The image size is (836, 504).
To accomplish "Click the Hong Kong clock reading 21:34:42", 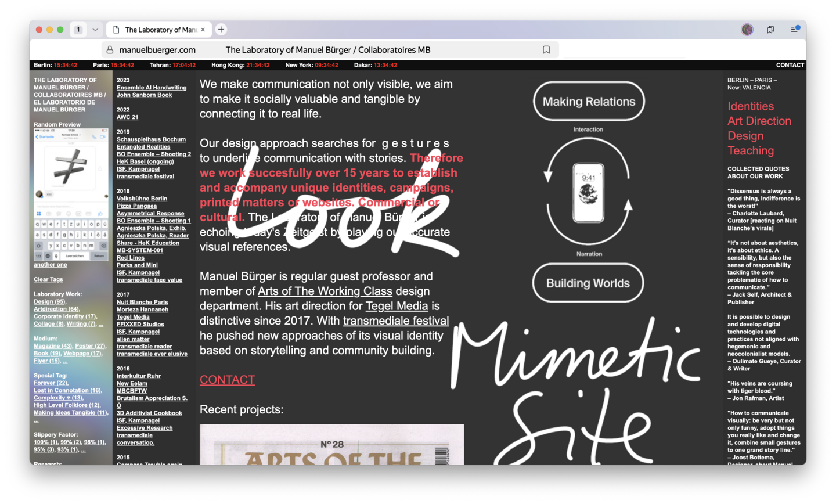I will click(x=240, y=65).
